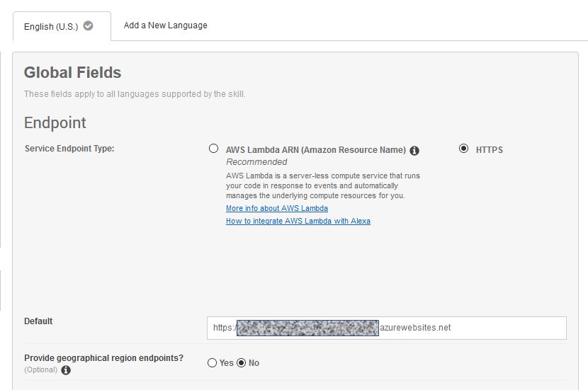Viewport: 588px width, 390px height.
Task: Click the AWS Lambda description paragraph
Action: point(322,185)
